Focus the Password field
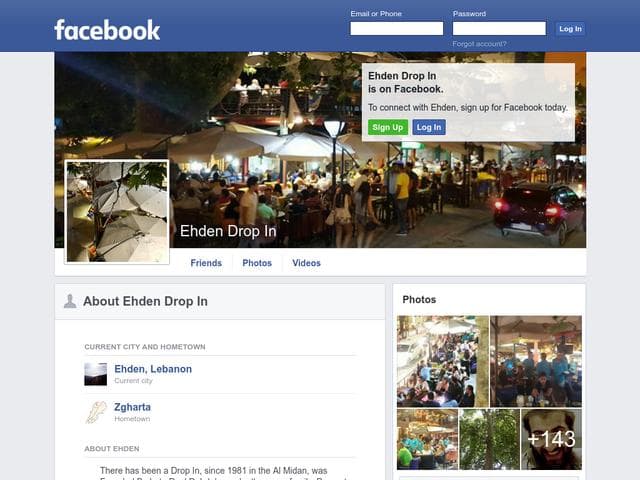 coord(499,29)
